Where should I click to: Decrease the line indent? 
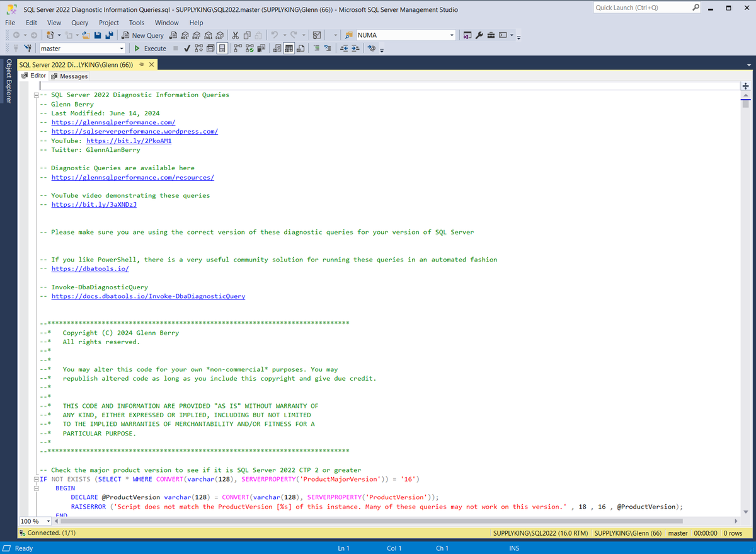pos(344,49)
